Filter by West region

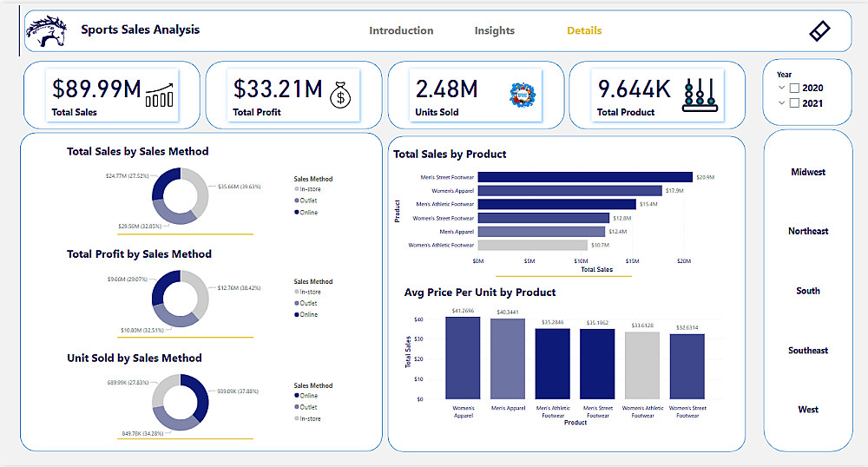pyautogui.click(x=807, y=410)
